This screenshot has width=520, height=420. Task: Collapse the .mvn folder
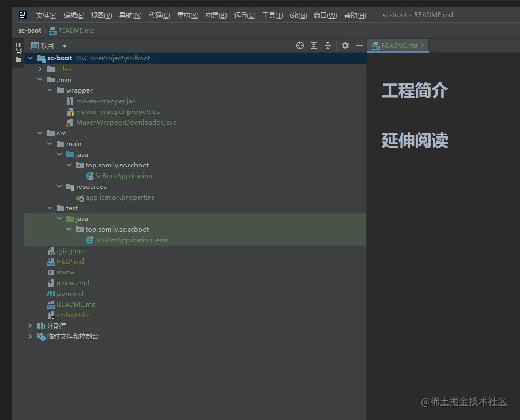(x=40, y=80)
